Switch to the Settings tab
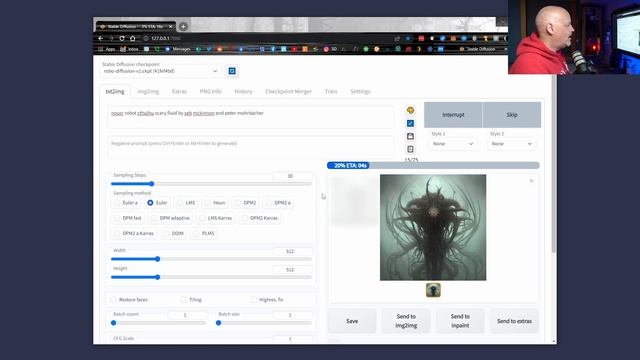 360,91
